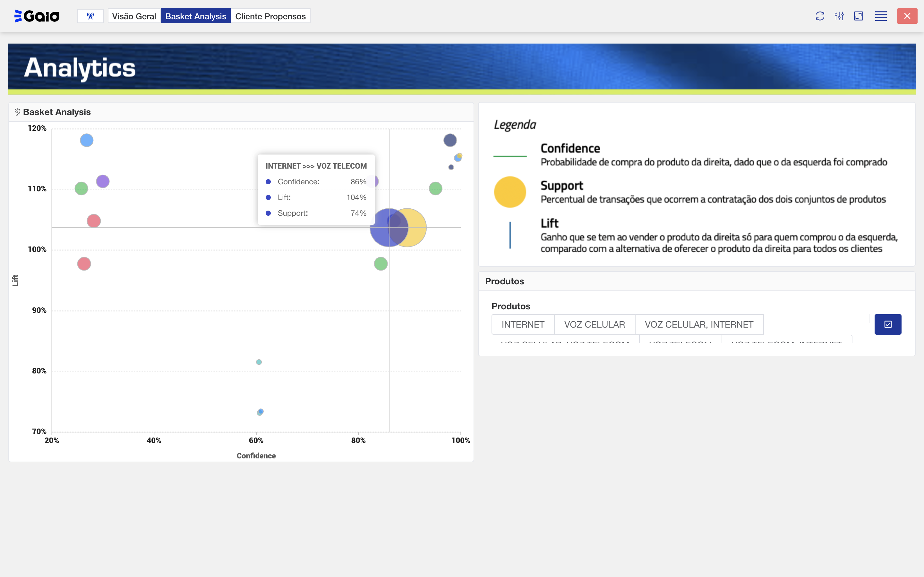
Task: Click the red close X button
Action: tap(907, 16)
